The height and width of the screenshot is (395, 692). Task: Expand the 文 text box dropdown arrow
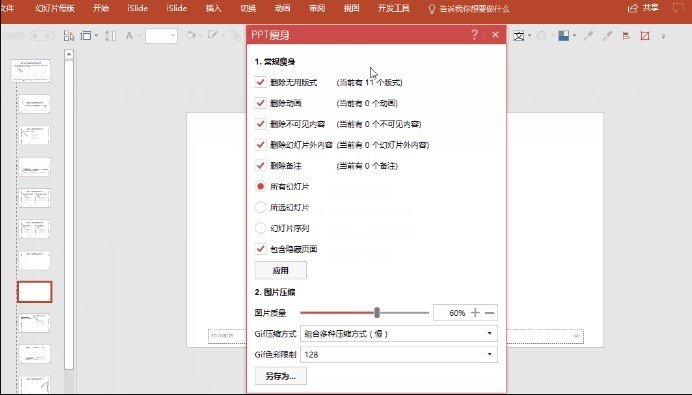(x=530, y=36)
